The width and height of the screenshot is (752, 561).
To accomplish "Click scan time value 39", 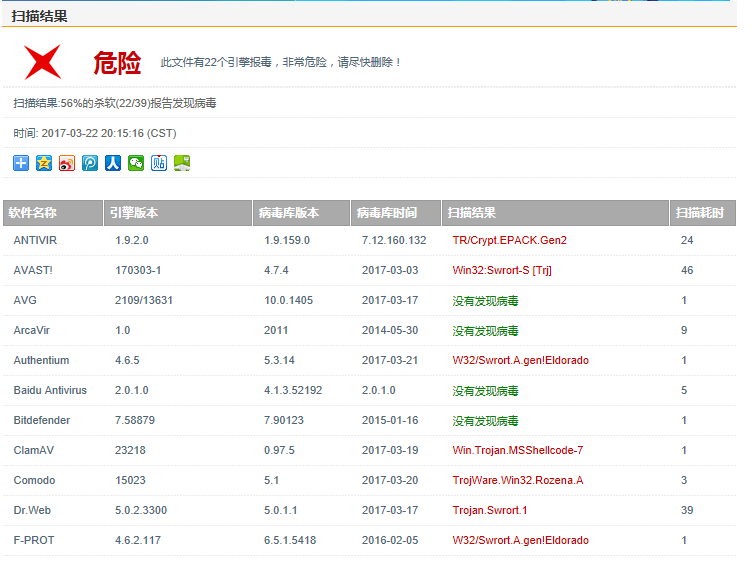I will (687, 510).
